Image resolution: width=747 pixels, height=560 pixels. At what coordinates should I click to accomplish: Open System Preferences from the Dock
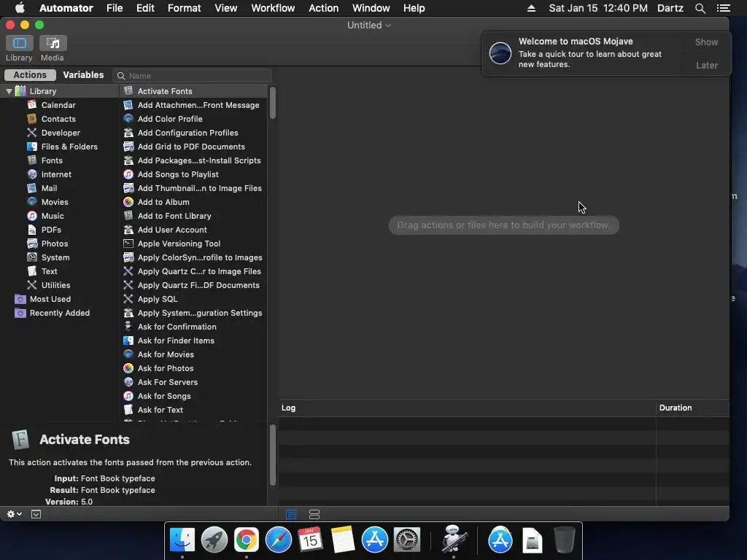pos(406,540)
